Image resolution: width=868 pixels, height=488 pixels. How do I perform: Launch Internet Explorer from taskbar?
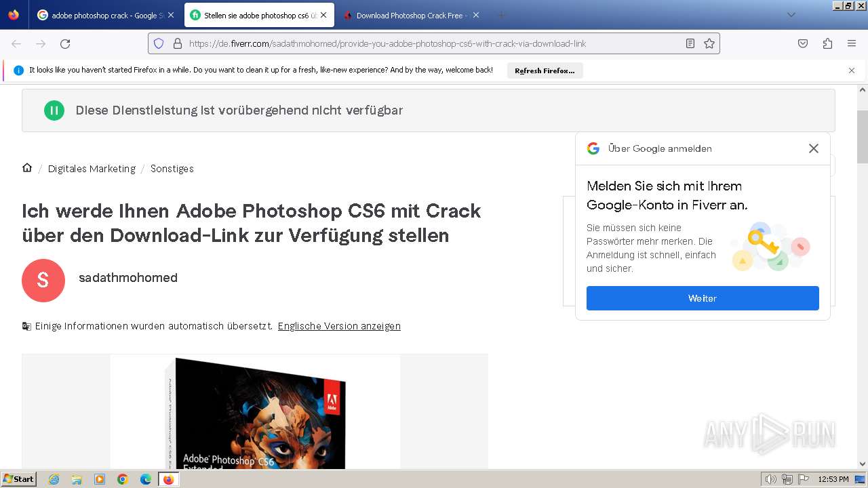pos(54,479)
